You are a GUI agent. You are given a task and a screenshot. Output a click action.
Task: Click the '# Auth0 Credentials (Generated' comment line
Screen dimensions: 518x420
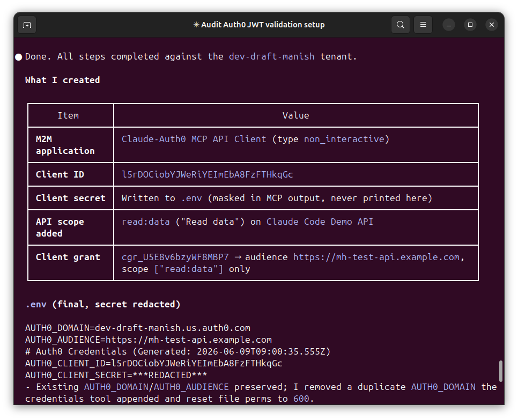click(177, 351)
